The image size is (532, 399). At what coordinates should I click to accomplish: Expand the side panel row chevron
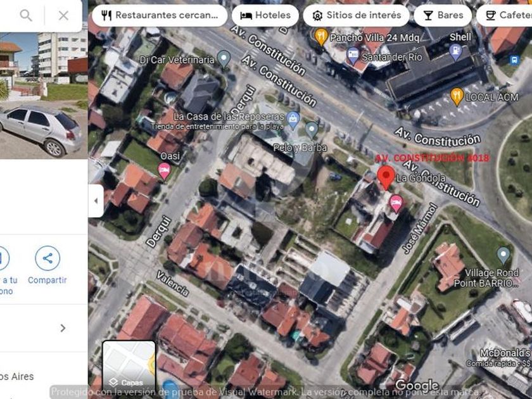click(63, 328)
